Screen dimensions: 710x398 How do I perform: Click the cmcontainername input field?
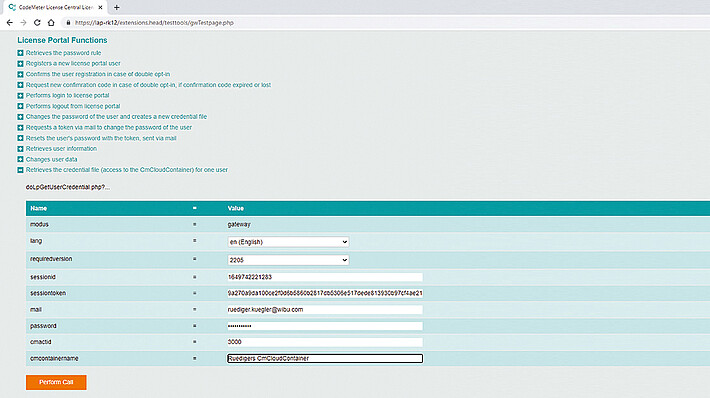pyautogui.click(x=325, y=359)
